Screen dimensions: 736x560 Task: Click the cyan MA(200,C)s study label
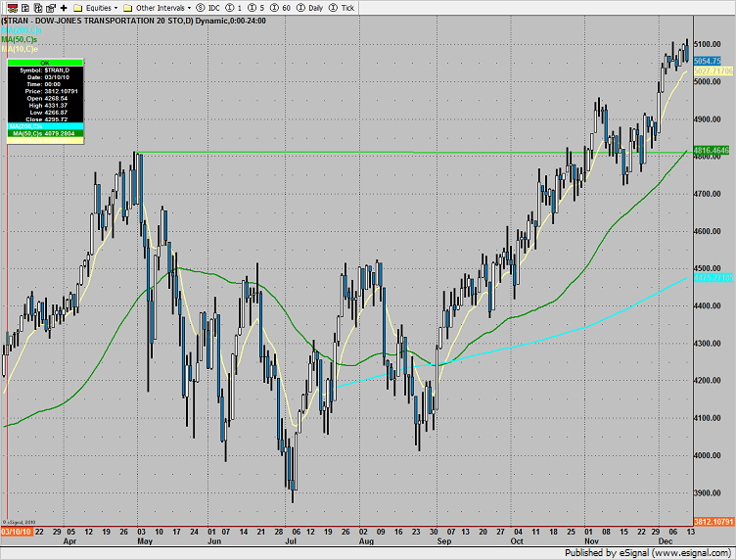point(22,30)
